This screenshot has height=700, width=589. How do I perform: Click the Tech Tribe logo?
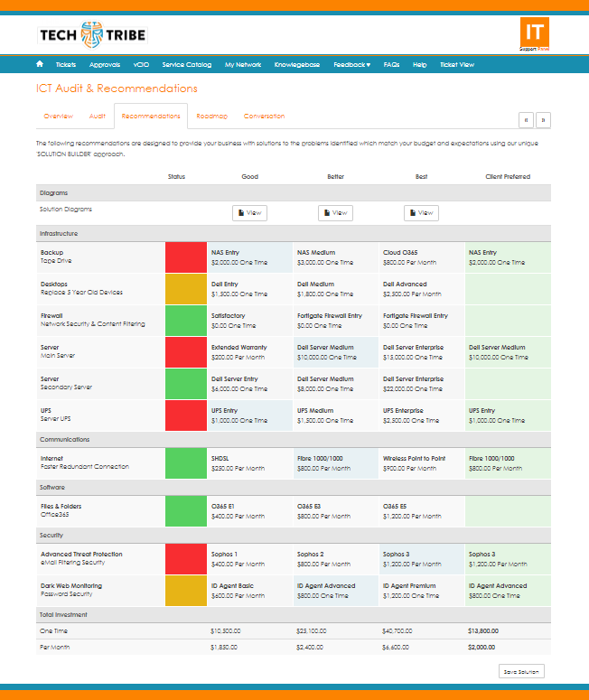click(x=92, y=35)
